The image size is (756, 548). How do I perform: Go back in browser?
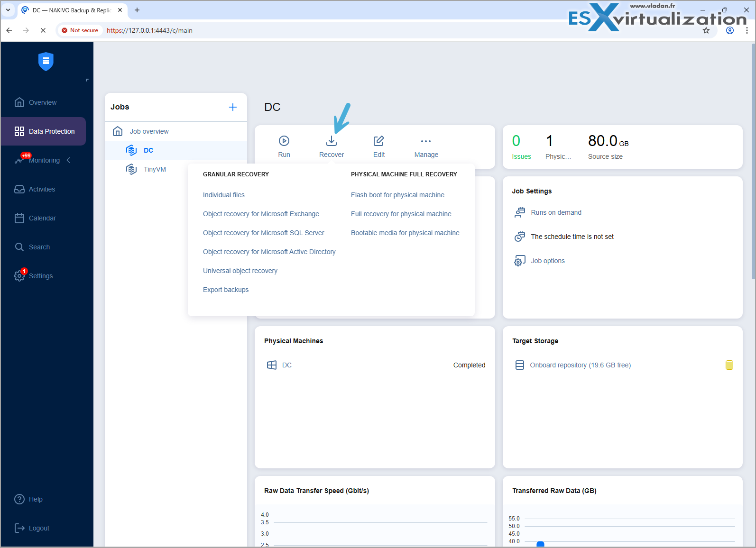(9, 30)
